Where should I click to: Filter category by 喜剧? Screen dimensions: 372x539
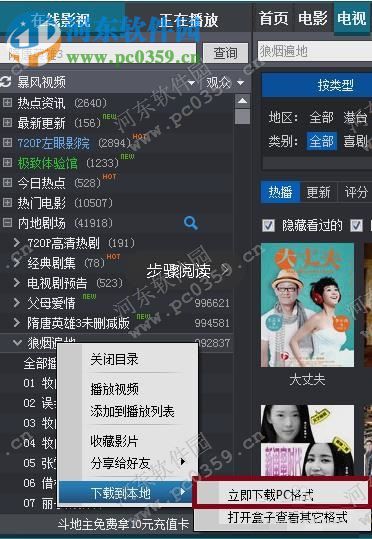coord(355,141)
